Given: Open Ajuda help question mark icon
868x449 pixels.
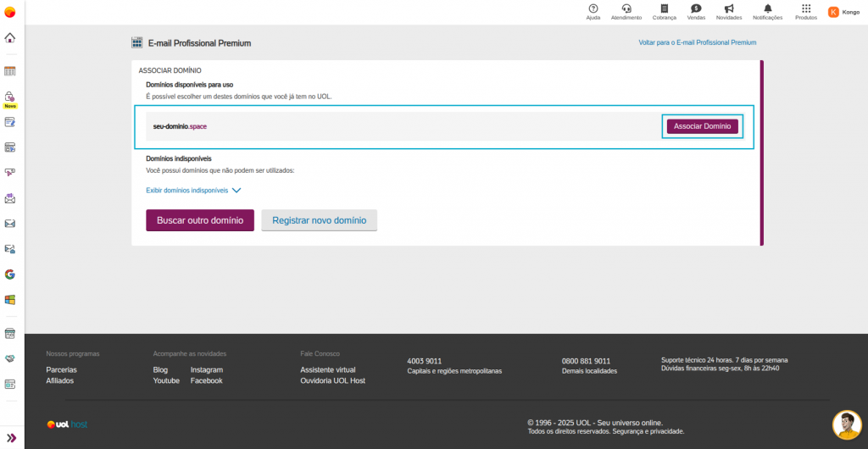Looking at the screenshot, I should pyautogui.click(x=593, y=12).
